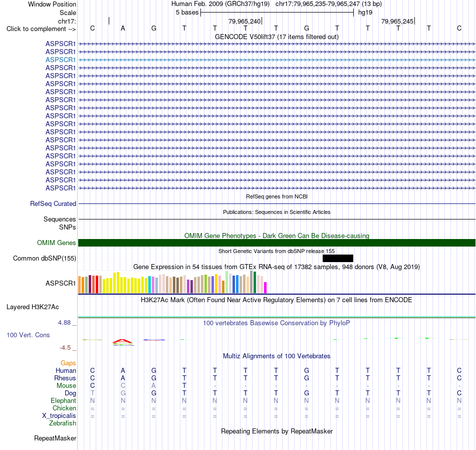Click the red peak in the PhyloP conservation track
The height and width of the screenshot is (450, 476).
click(122, 342)
